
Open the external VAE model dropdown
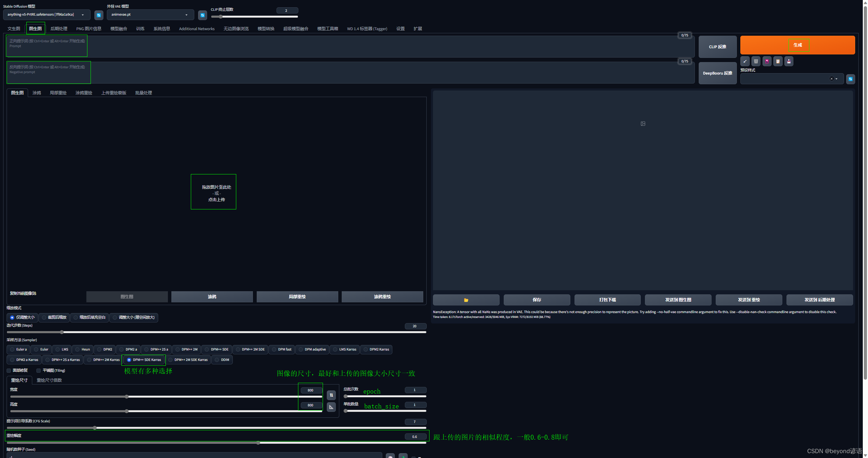150,15
